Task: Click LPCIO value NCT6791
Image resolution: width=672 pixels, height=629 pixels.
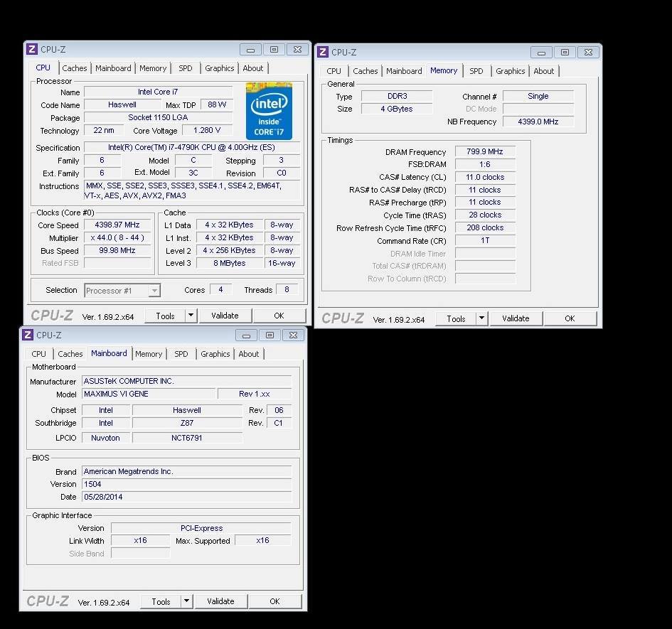Action: coord(187,438)
